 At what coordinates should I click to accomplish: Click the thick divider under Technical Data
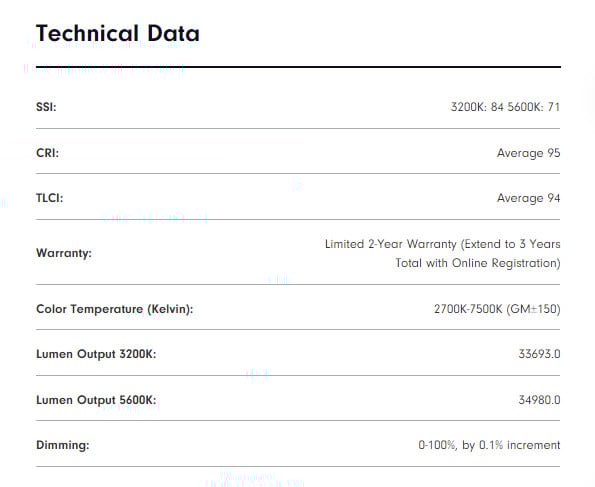[x=298, y=67]
